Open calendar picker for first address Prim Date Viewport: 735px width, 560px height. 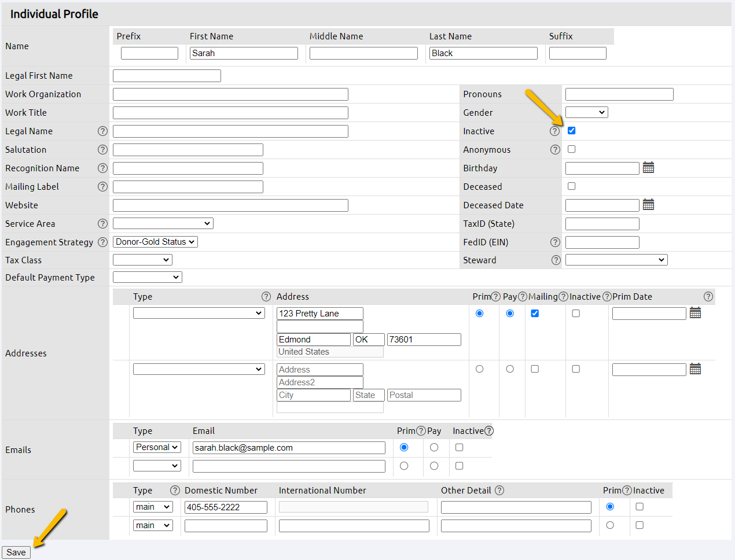695,312
